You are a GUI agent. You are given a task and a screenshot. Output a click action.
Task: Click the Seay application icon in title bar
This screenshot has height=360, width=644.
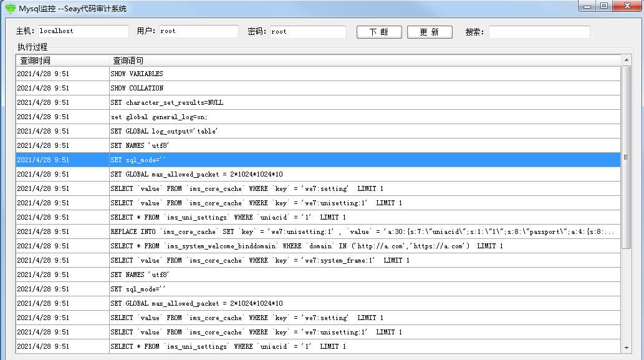click(10, 8)
